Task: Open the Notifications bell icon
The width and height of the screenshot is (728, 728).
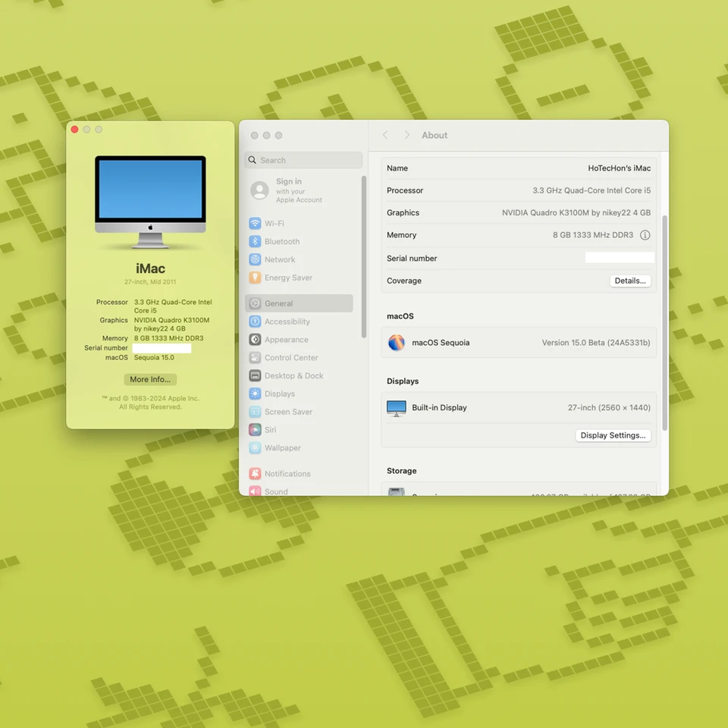Action: pyautogui.click(x=255, y=473)
